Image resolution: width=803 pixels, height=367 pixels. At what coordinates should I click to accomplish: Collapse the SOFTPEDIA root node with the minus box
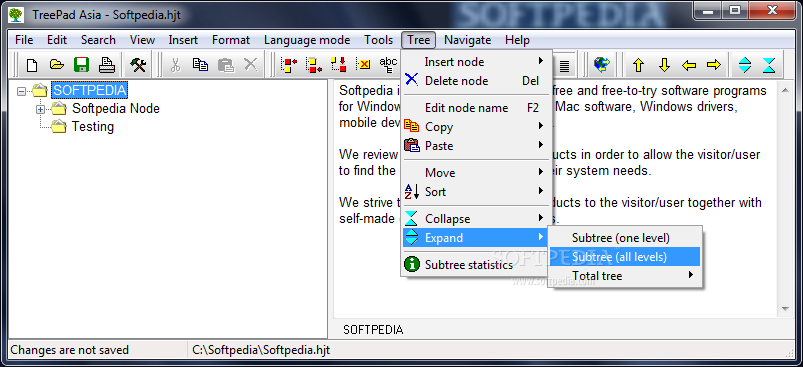click(21, 91)
